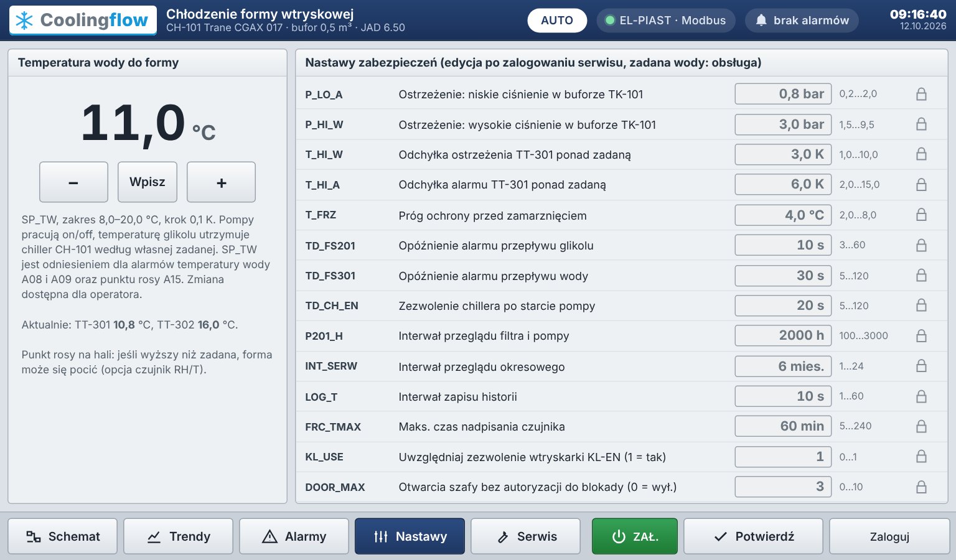The image size is (956, 560).
Task: Click the KL_USE value field
Action: point(783,457)
